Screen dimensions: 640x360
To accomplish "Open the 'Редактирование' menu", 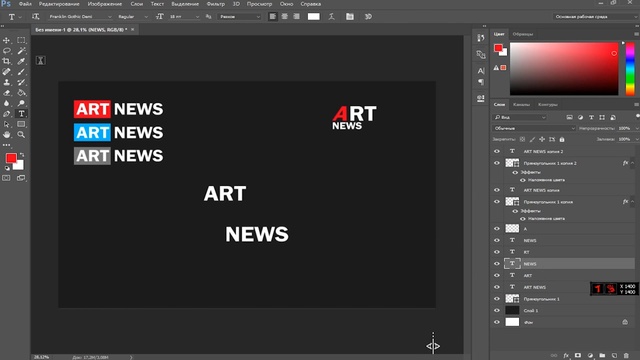I will coord(59,4).
